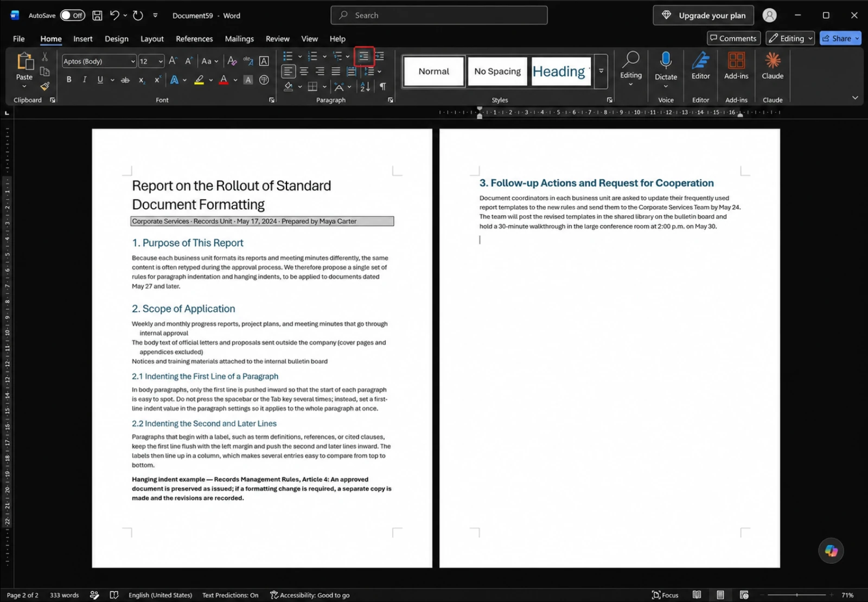Toggle Italic formatting
The image size is (868, 602).
point(85,80)
